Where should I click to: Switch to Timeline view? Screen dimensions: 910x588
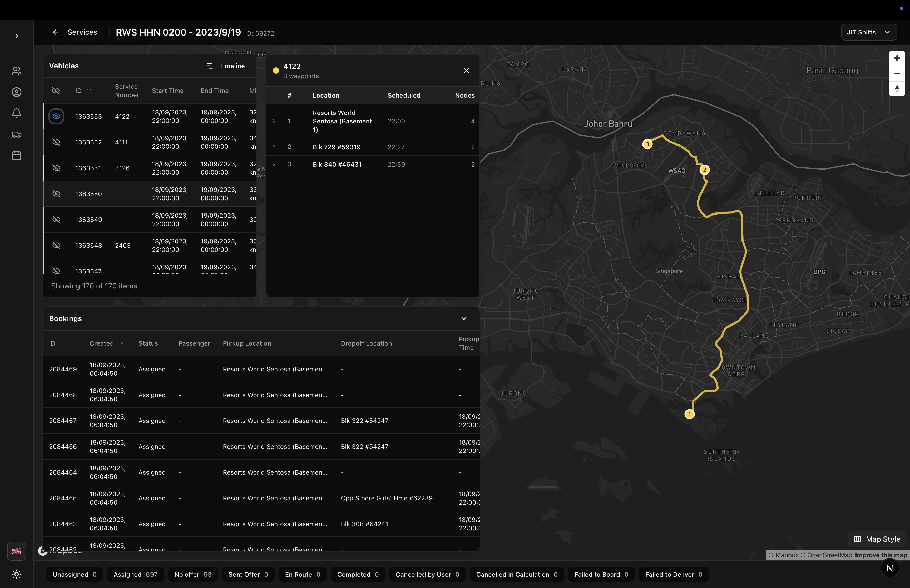225,66
